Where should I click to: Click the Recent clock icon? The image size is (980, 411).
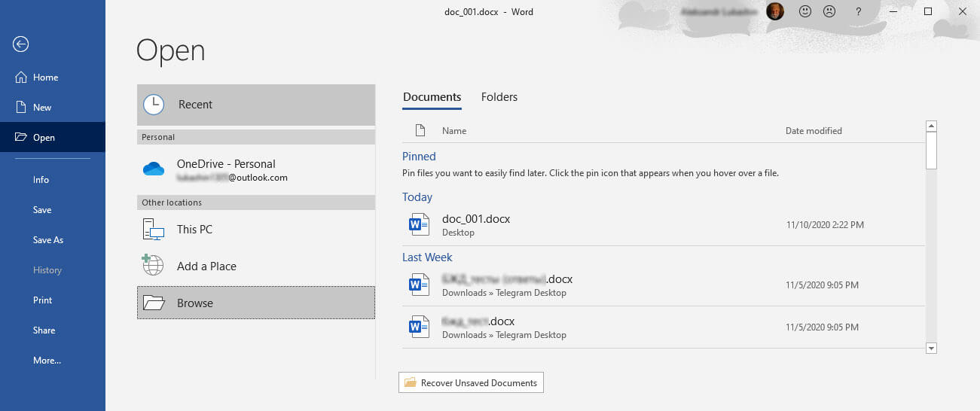pyautogui.click(x=154, y=105)
